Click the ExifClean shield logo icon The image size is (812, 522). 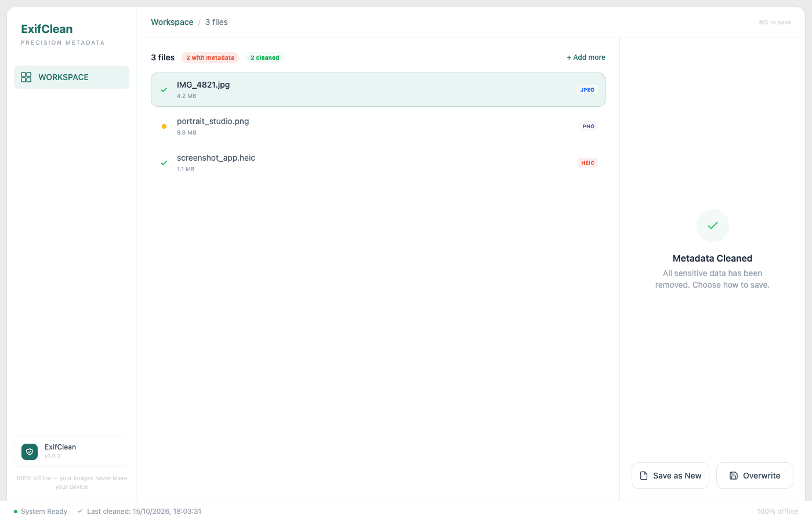click(x=30, y=452)
